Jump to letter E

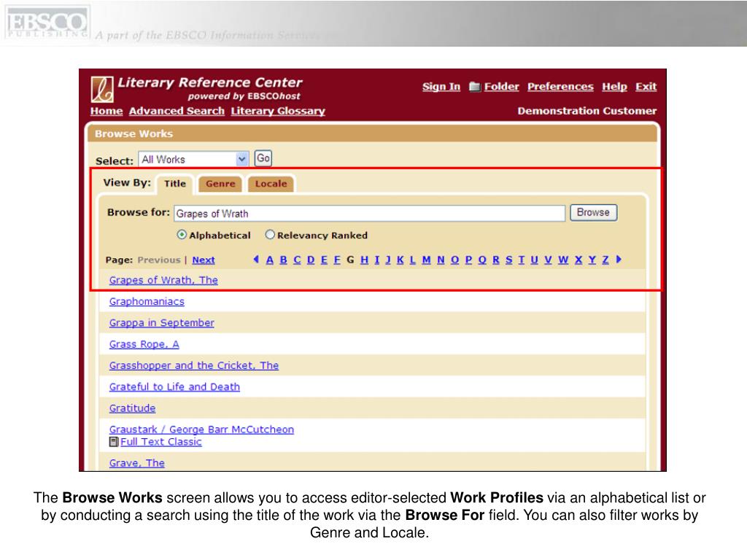324,260
